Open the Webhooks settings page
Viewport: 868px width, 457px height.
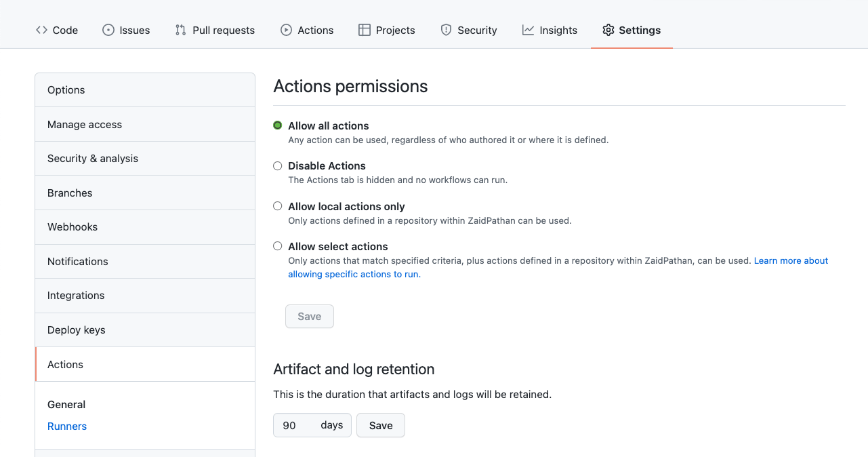pyautogui.click(x=73, y=227)
